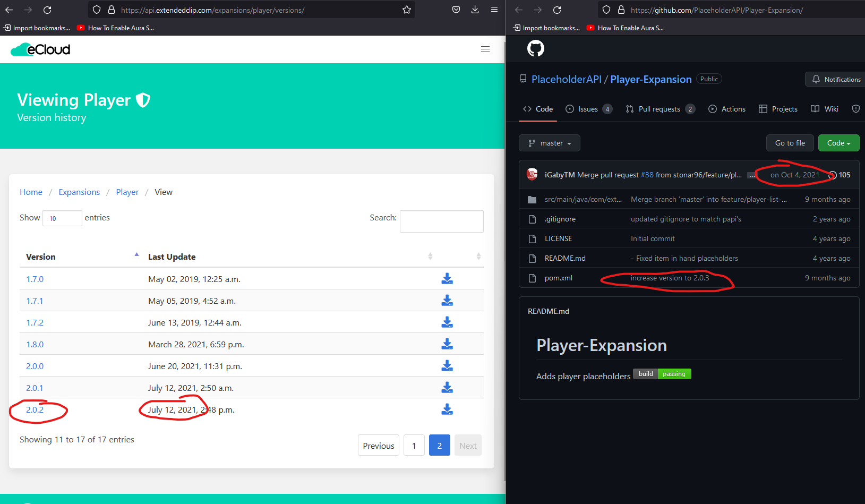
Task: Open the Player-Expansion repository link
Action: pyautogui.click(x=651, y=79)
